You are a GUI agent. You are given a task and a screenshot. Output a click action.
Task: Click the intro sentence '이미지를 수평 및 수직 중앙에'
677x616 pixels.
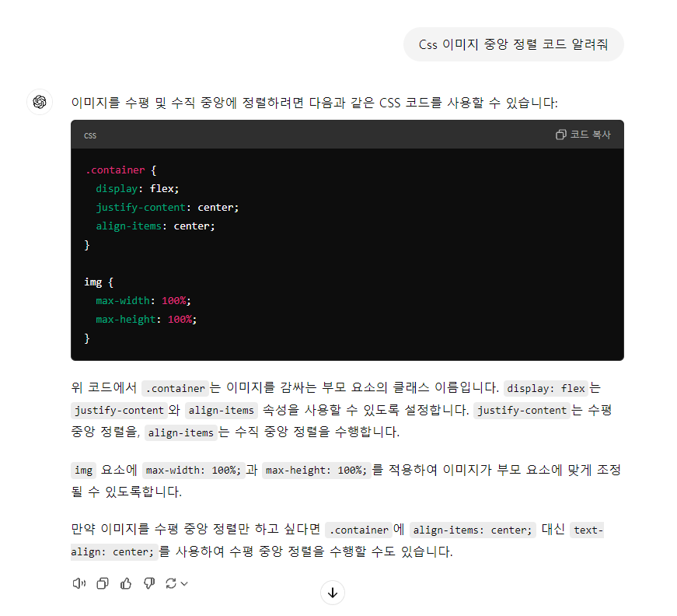154,103
